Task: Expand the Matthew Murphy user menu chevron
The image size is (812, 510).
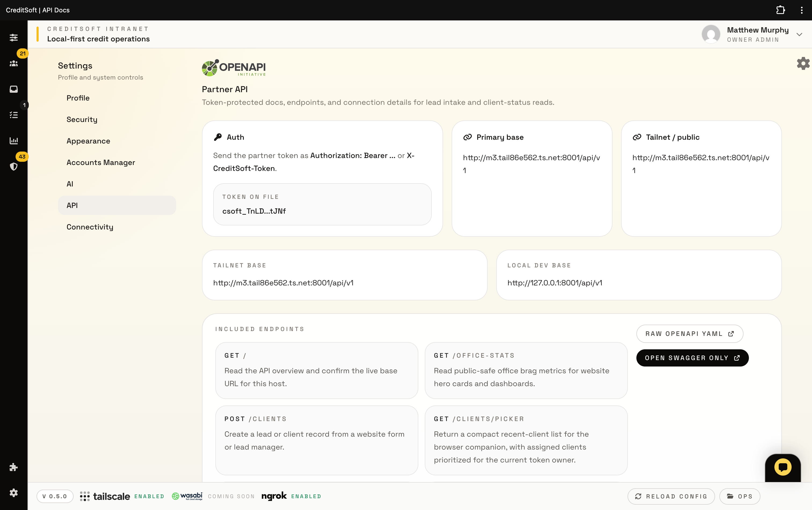Action: [799, 34]
